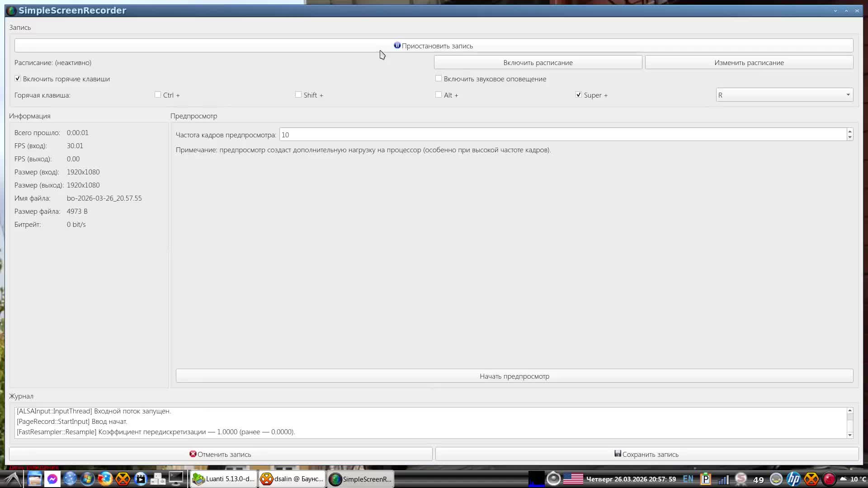Disable the 'Включить горячие клавиши' checkbox
The width and height of the screenshot is (868, 488).
[18, 79]
